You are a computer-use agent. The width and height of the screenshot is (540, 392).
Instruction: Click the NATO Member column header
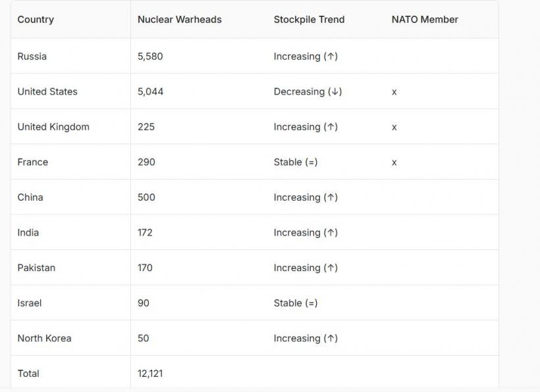tap(425, 20)
